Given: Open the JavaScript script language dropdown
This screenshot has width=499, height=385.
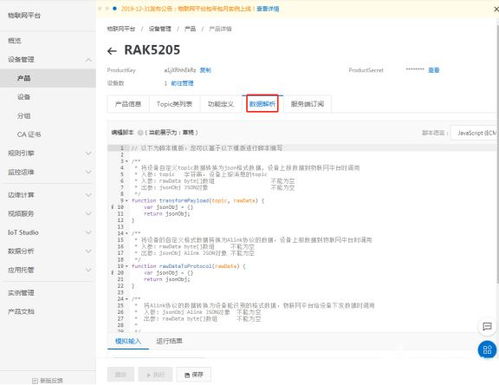Looking at the screenshot, I should point(475,133).
